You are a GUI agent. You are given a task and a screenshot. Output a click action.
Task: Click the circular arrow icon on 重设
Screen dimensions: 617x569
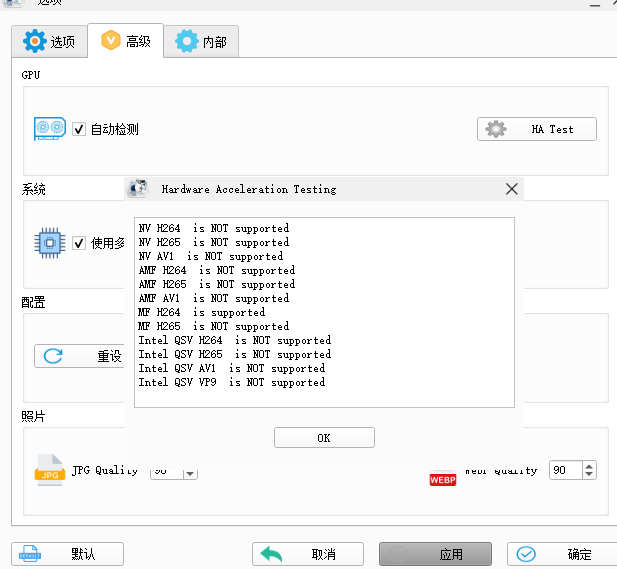click(x=53, y=356)
